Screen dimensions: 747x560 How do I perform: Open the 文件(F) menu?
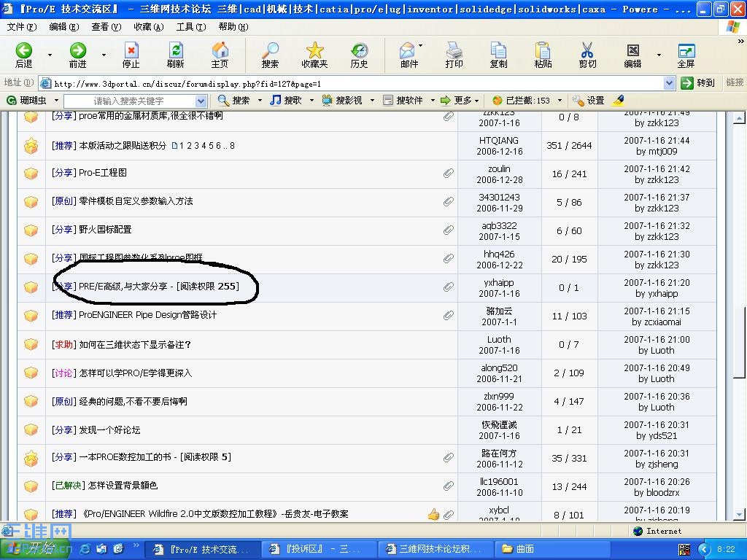pyautogui.click(x=21, y=27)
